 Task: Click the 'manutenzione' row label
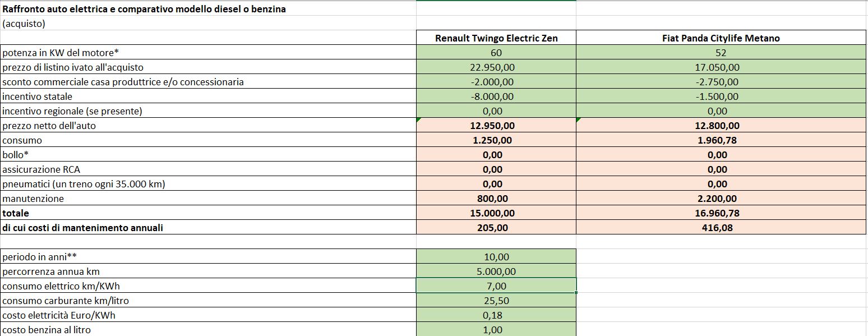coord(208,199)
